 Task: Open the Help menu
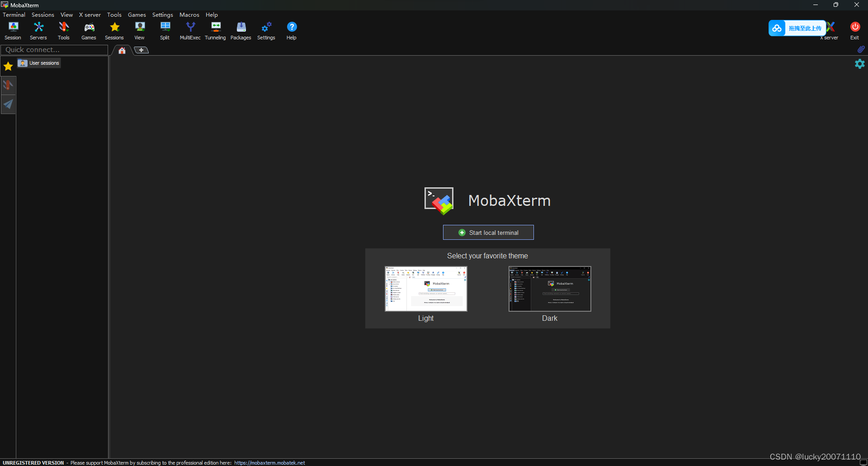click(x=212, y=15)
